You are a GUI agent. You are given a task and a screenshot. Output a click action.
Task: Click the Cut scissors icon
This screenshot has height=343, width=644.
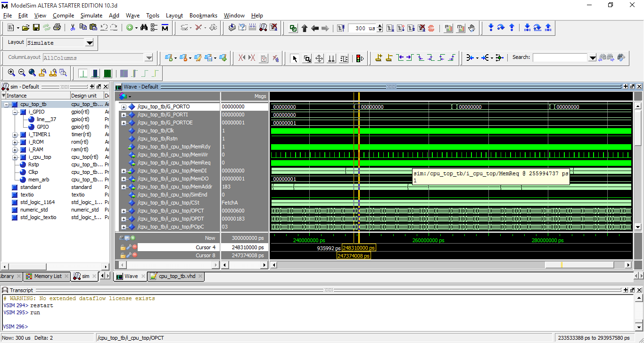click(73, 28)
